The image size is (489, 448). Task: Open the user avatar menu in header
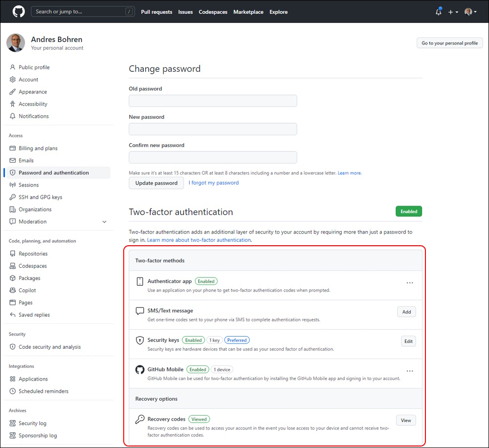pyautogui.click(x=470, y=12)
